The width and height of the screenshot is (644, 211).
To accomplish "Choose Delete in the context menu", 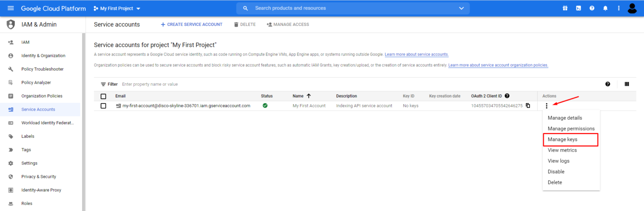I will click(x=571, y=182).
